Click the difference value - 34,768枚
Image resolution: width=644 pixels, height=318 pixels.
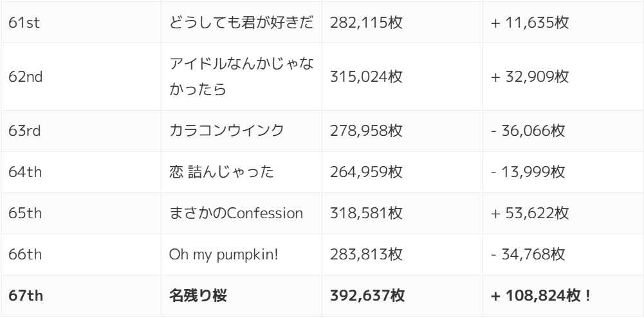click(528, 255)
